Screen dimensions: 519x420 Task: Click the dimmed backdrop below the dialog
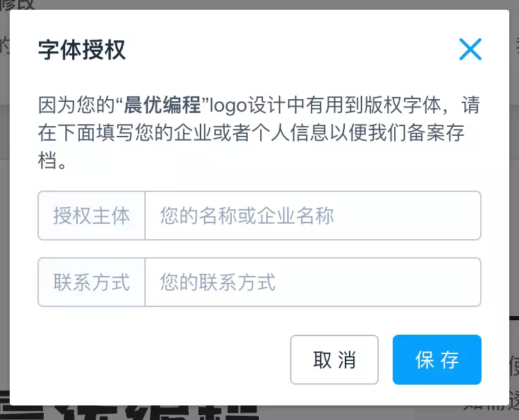[x=364, y=413]
